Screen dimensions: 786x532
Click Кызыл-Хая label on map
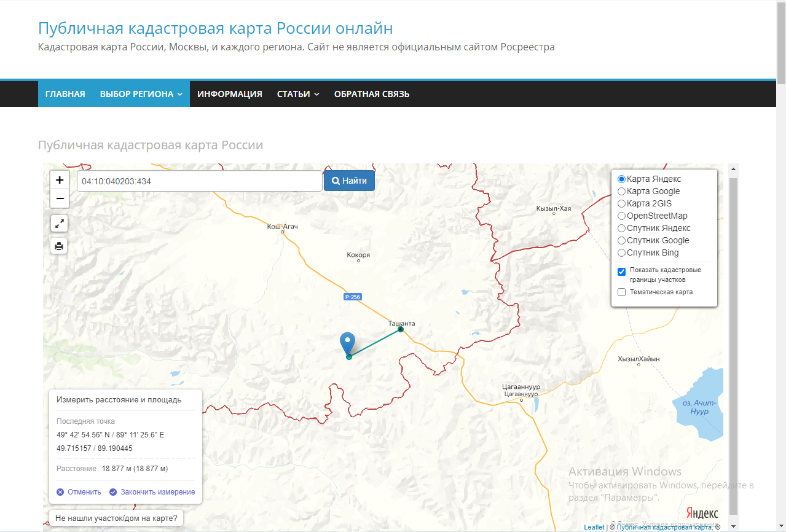click(x=554, y=208)
